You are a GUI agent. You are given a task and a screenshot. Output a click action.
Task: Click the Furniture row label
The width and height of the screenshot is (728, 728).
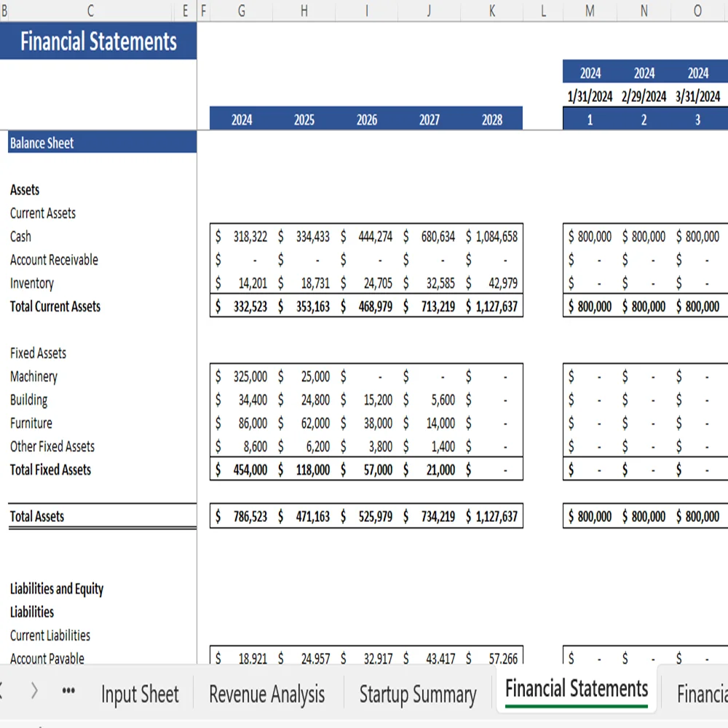31,423
